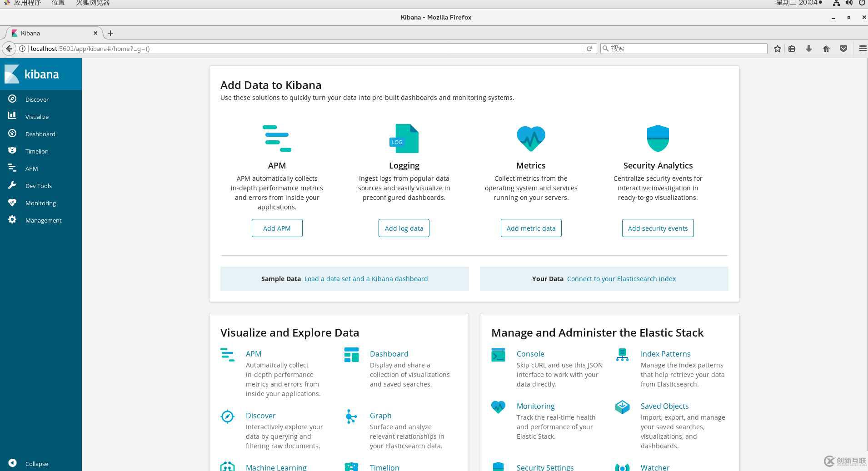The height and width of the screenshot is (471, 868).
Task: Click the Index Patterns link
Action: [x=665, y=354]
